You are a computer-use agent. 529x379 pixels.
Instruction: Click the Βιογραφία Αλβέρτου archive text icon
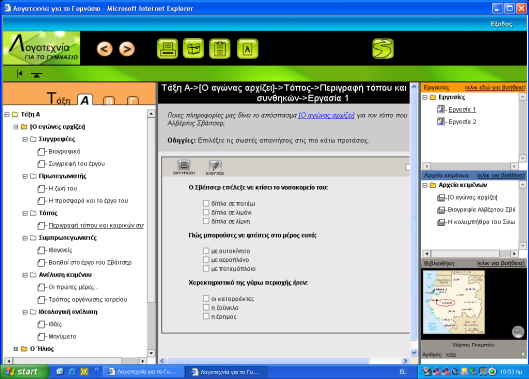click(441, 210)
